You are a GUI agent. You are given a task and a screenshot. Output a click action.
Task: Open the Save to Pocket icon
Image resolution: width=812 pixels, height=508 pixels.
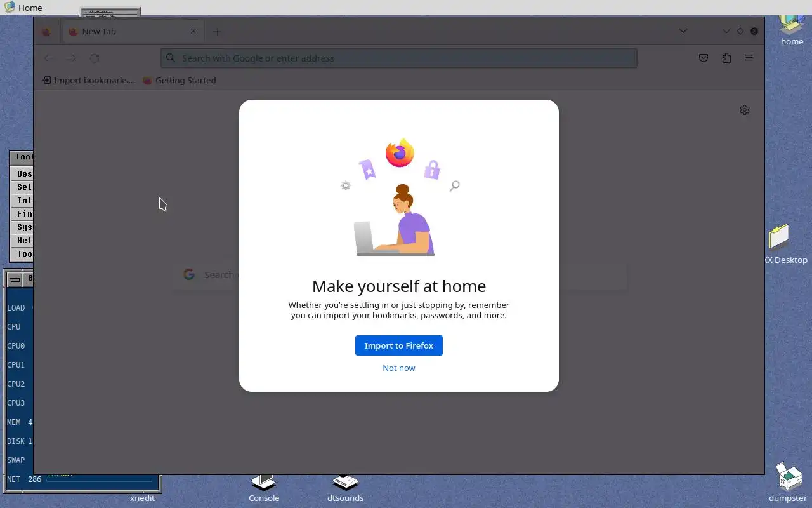[x=704, y=58]
